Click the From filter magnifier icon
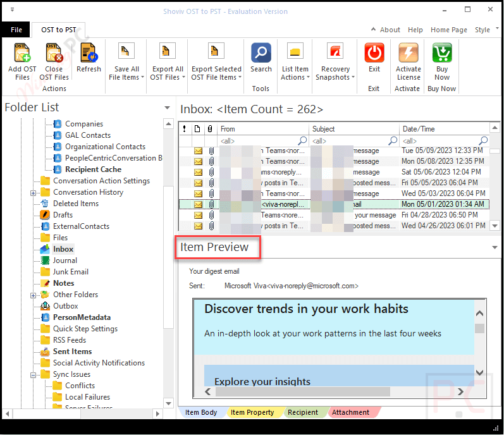Screen dimensions: 504x435 (302, 140)
